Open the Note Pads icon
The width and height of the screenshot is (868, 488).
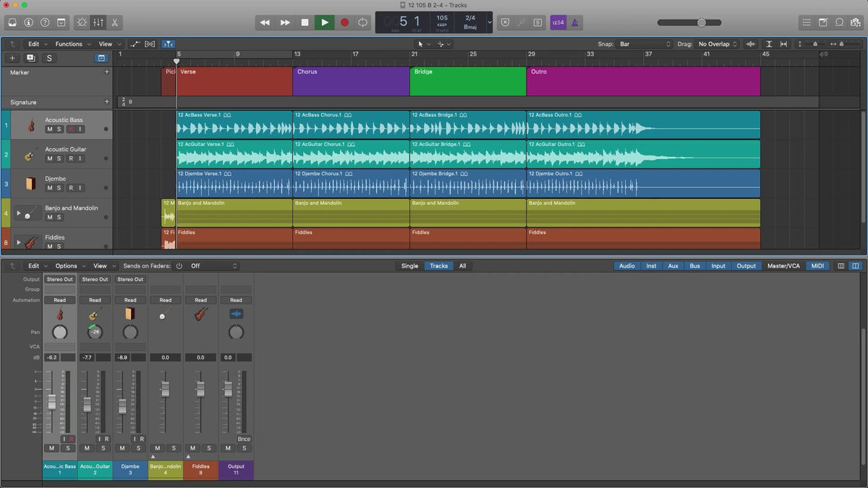822,23
